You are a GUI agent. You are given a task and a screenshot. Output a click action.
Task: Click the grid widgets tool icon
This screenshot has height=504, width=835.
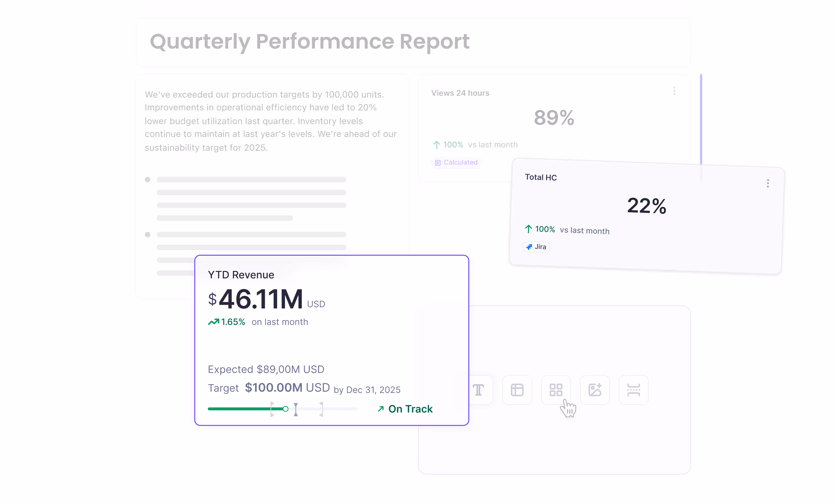556,390
